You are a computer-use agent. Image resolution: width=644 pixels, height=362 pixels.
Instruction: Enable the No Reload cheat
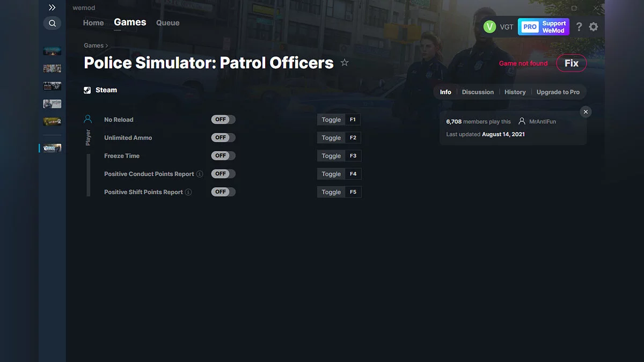pyautogui.click(x=223, y=119)
